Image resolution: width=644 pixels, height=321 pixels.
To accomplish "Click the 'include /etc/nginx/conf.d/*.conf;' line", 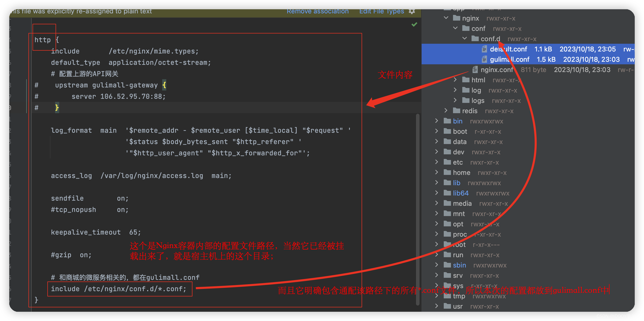I will pyautogui.click(x=119, y=289).
